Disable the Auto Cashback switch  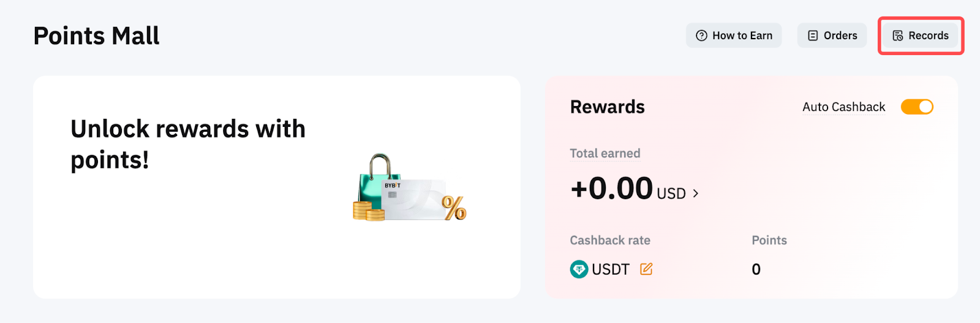tap(917, 107)
